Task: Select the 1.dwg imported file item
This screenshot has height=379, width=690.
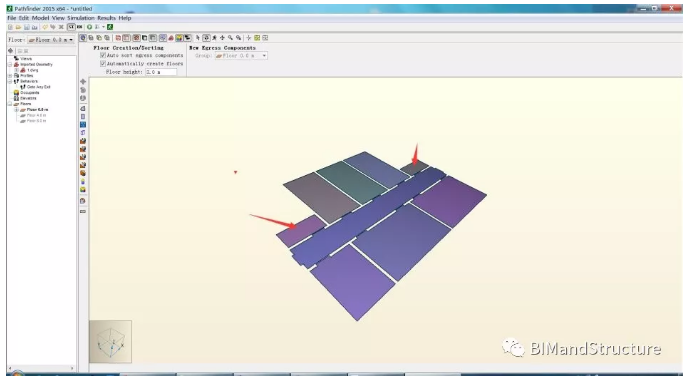Action: click(x=33, y=70)
